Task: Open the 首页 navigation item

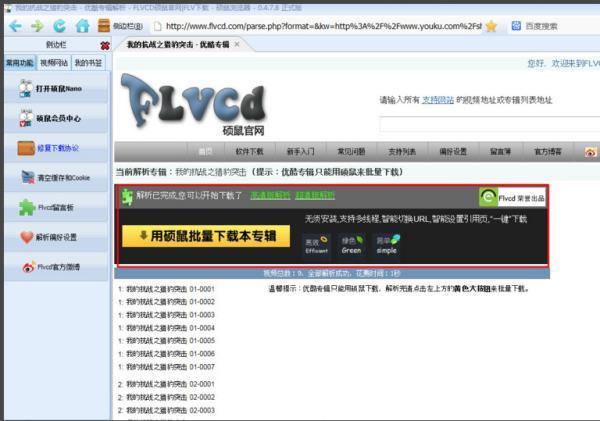Action: (205, 152)
